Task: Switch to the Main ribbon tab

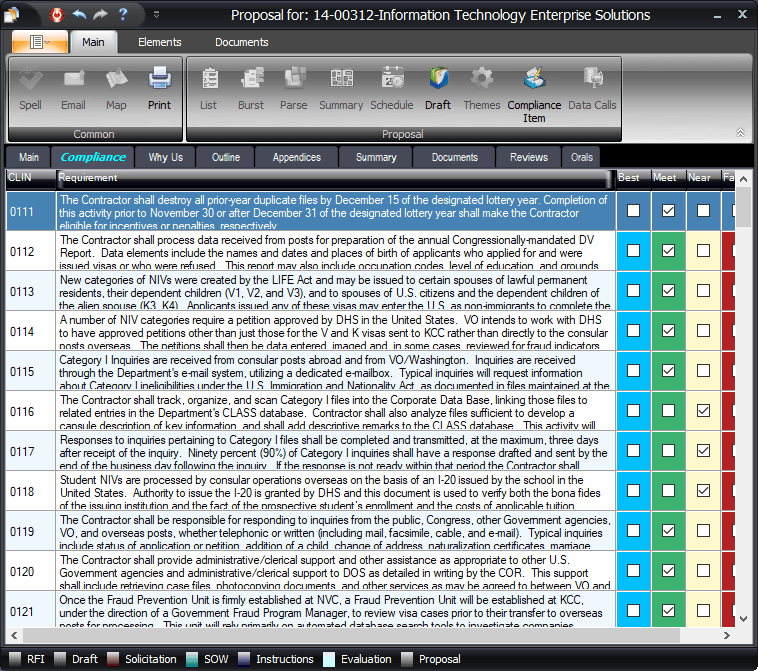Action: tap(93, 42)
